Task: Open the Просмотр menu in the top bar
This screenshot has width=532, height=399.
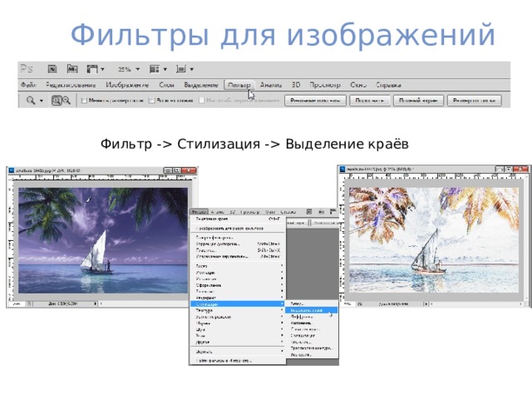Action: tap(325, 85)
